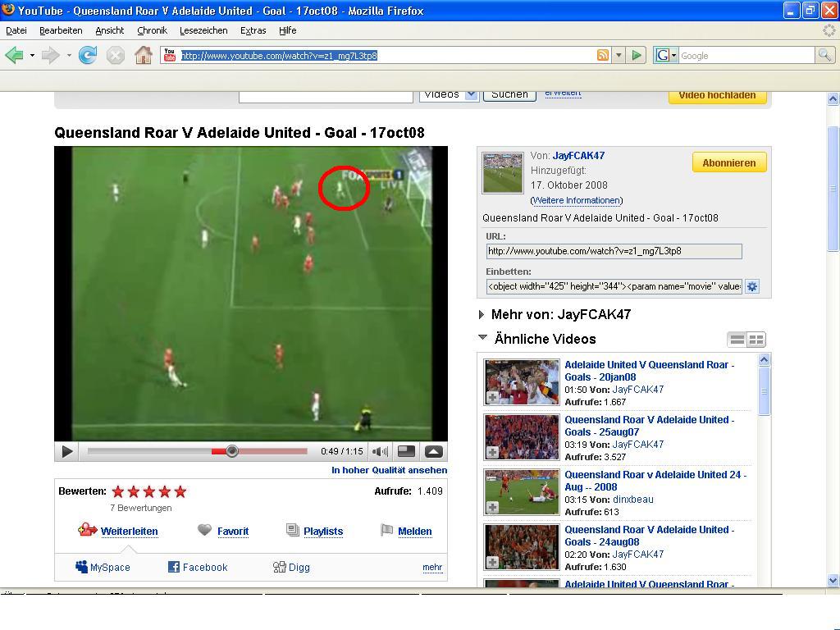The height and width of the screenshot is (630, 840).
Task: Click the Firefox reload page icon
Action: click(x=88, y=55)
